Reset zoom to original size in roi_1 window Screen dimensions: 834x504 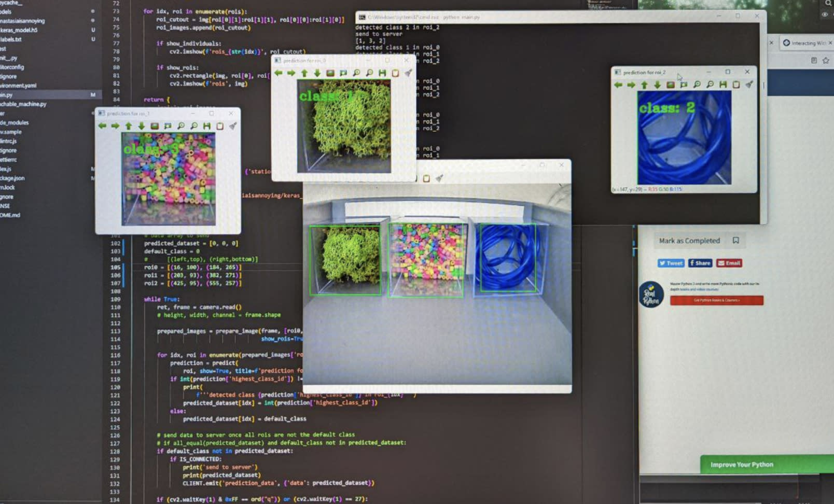pyautogui.click(x=155, y=126)
